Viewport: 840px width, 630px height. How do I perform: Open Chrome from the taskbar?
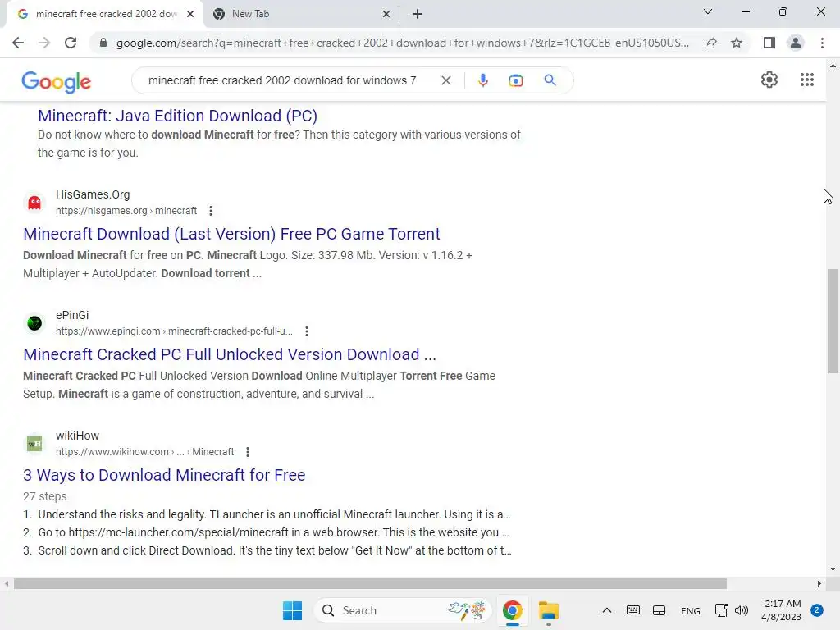pos(512,610)
